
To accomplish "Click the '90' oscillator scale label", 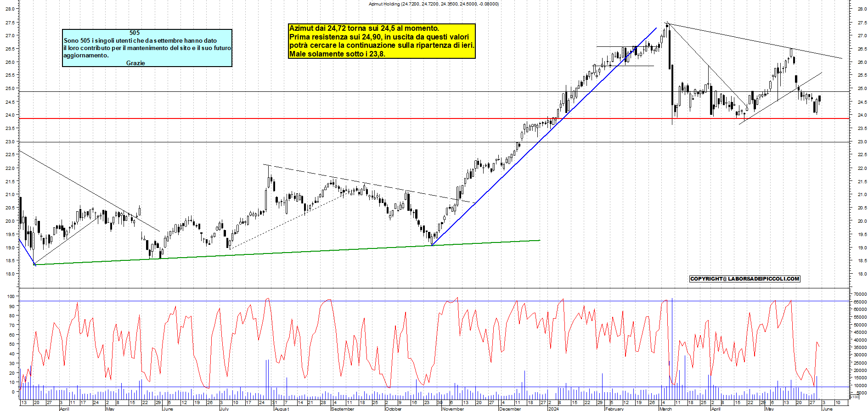I will pyautogui.click(x=11, y=306).
